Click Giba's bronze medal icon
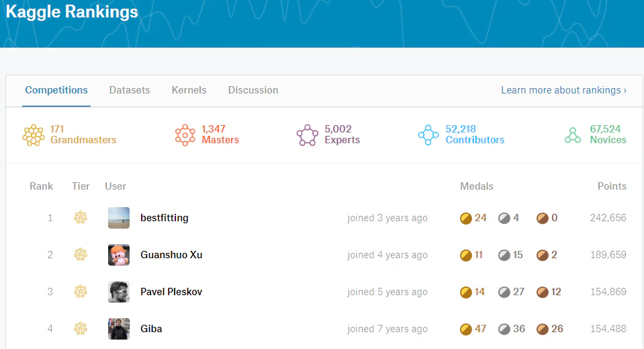The height and width of the screenshot is (349, 644). click(x=543, y=329)
